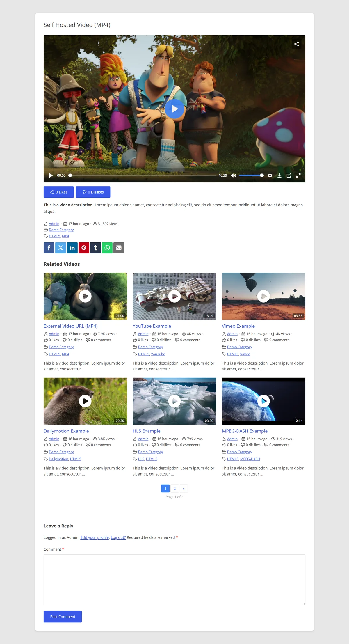The height and width of the screenshot is (644, 349).
Task: Open the YouTube tag link
Action: point(158,354)
